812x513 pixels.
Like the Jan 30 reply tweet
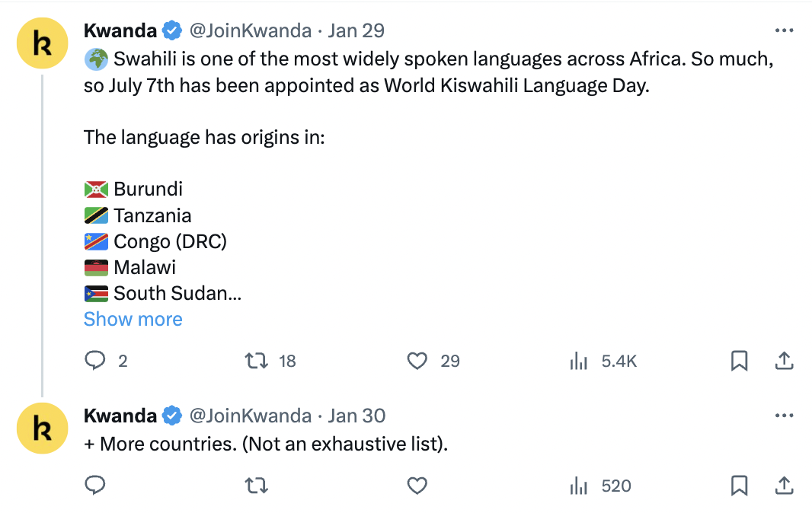pyautogui.click(x=417, y=486)
